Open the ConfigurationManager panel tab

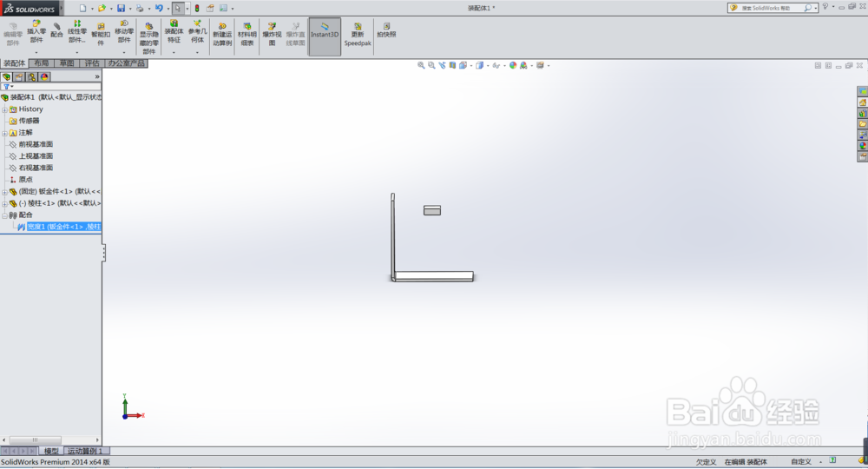(x=32, y=77)
